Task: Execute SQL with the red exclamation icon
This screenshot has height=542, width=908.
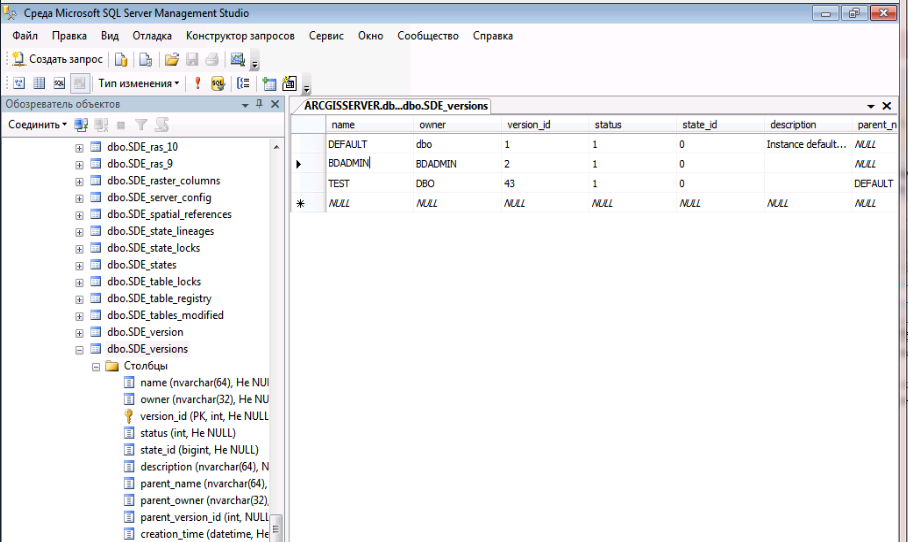Action: tap(197, 84)
